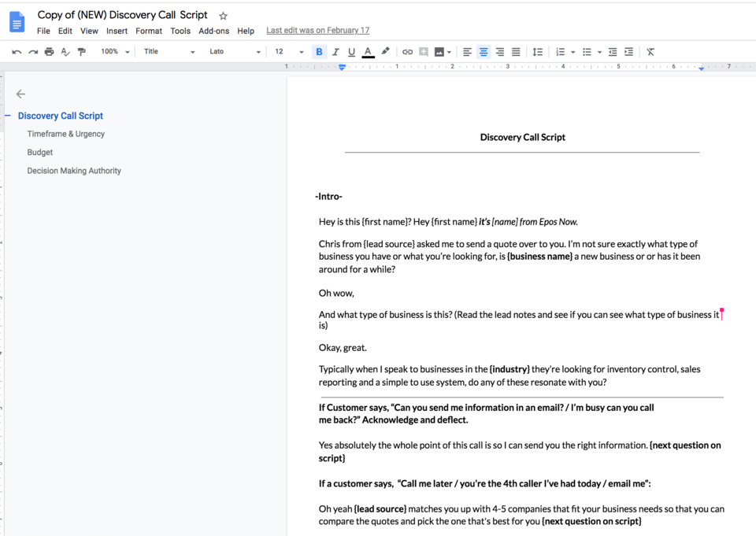This screenshot has height=536, width=756.
Task: Click the 'Okay, great.' line
Action: [343, 348]
